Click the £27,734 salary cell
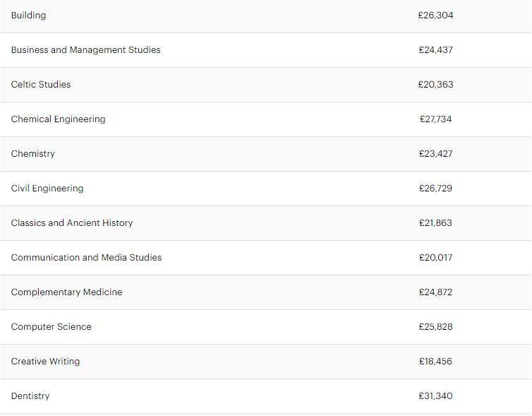The width and height of the screenshot is (532, 416). pyautogui.click(x=435, y=119)
